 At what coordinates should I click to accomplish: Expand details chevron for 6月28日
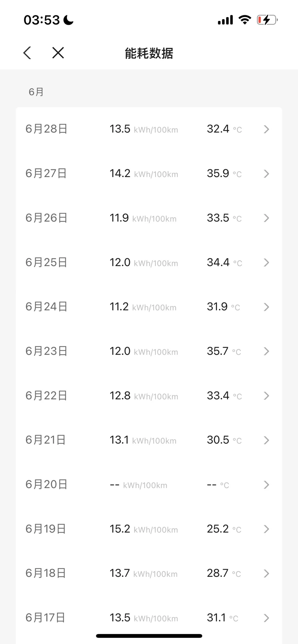(x=267, y=129)
